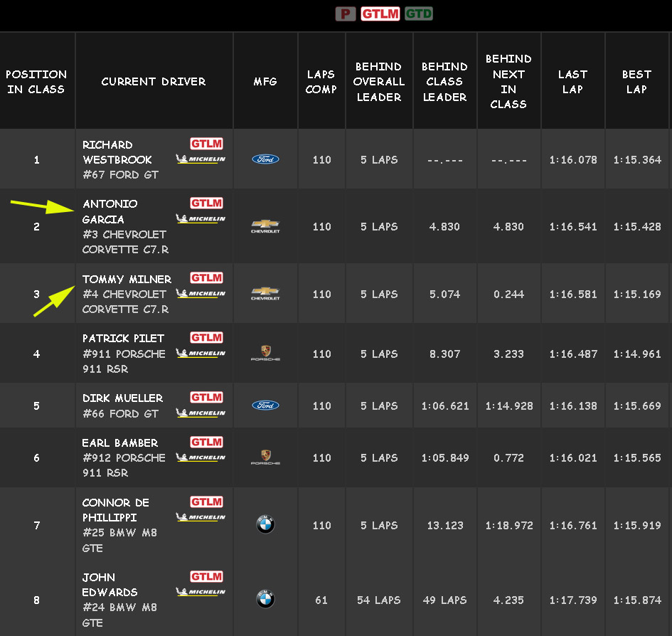Click best lap time 1:15.364
672x636 pixels.
pyautogui.click(x=637, y=159)
